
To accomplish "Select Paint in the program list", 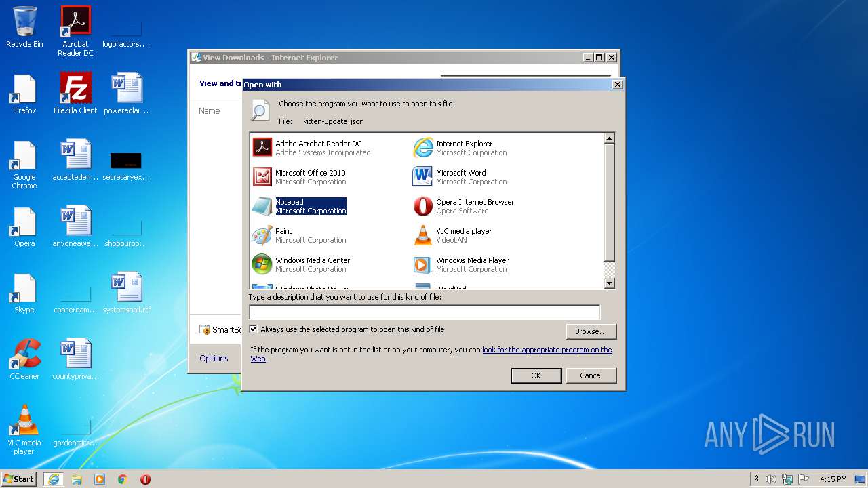I will click(299, 235).
